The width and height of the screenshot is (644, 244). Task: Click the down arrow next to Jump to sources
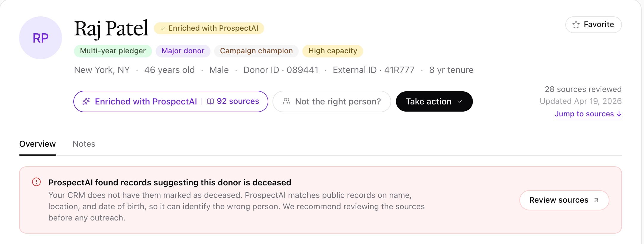point(619,114)
